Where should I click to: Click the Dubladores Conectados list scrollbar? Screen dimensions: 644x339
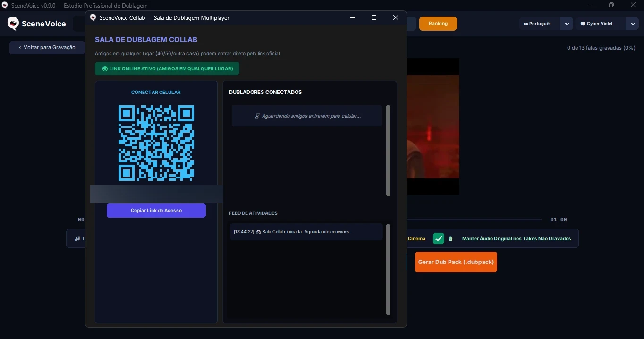388,150
